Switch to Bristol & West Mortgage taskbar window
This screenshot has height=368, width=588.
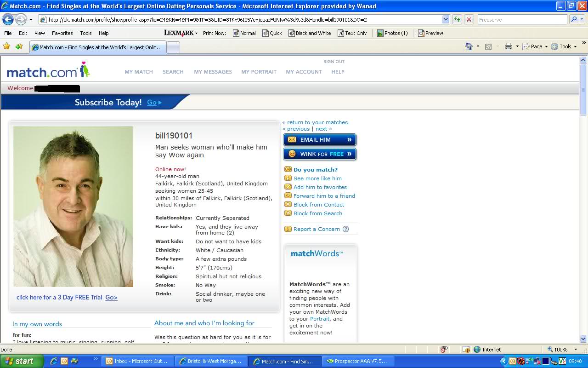(x=211, y=361)
